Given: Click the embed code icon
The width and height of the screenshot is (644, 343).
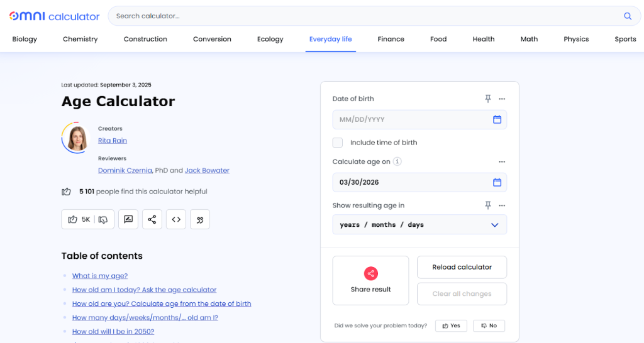Looking at the screenshot, I should click(x=176, y=219).
